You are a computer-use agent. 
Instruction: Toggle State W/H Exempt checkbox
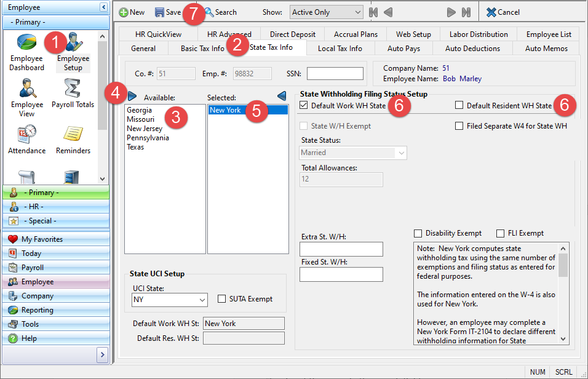[304, 126]
